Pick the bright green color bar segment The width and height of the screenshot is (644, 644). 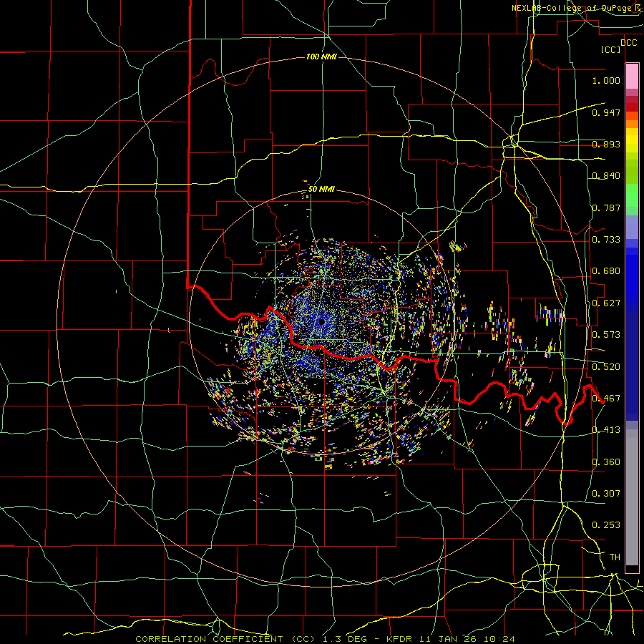coord(632,195)
